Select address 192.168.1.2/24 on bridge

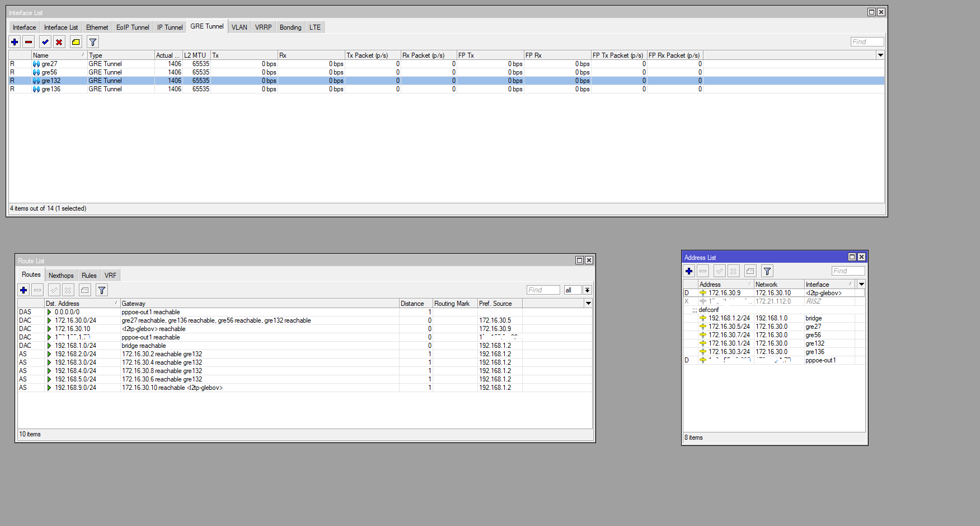pyautogui.click(x=774, y=318)
